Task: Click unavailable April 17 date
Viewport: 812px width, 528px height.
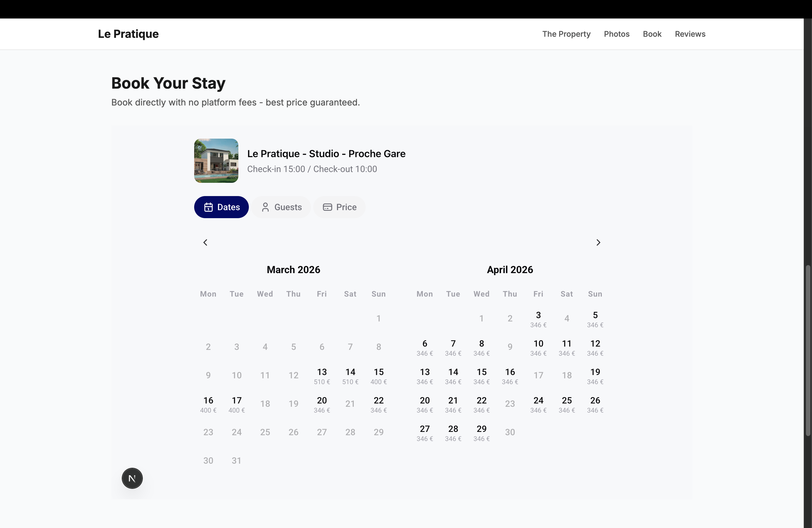Action: click(x=538, y=376)
